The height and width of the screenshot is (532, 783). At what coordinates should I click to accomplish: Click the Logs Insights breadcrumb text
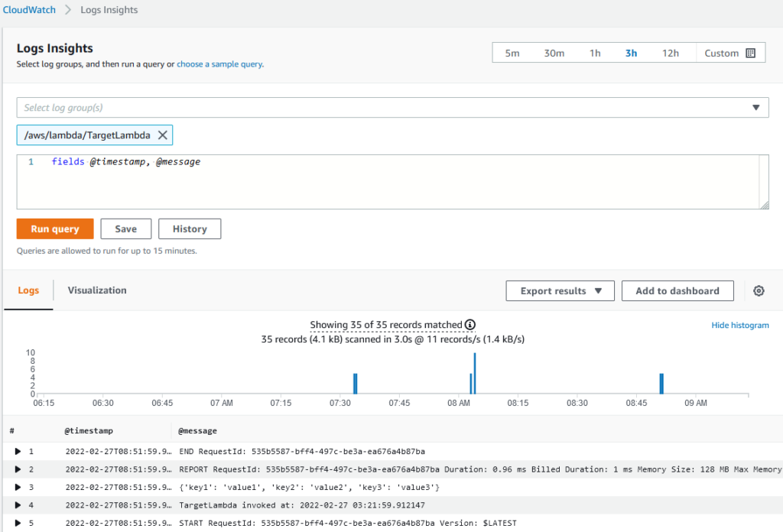[x=109, y=10]
